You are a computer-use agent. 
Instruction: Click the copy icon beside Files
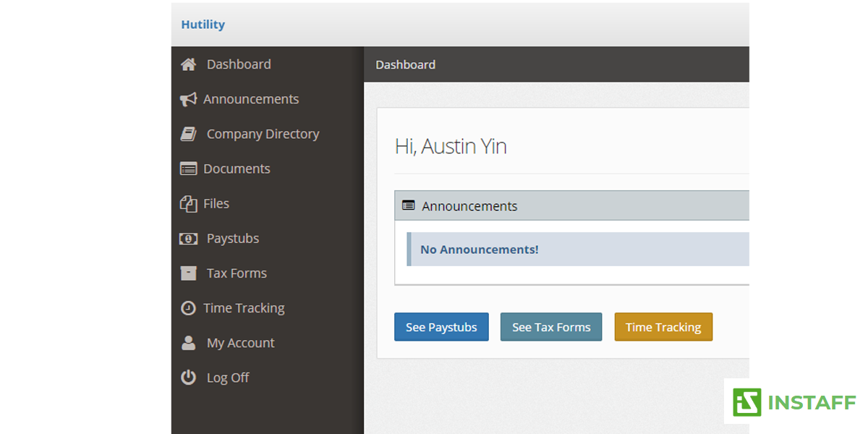point(188,204)
